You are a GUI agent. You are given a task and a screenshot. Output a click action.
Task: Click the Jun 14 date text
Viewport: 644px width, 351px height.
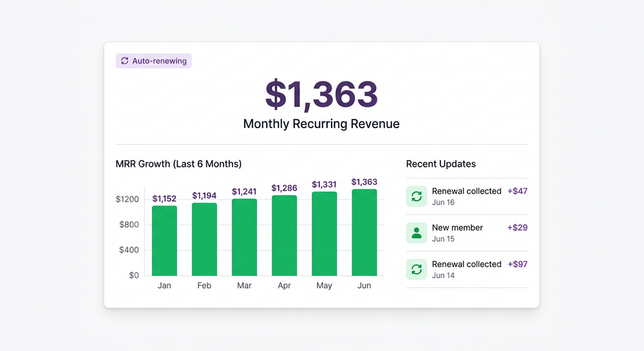pyautogui.click(x=443, y=276)
